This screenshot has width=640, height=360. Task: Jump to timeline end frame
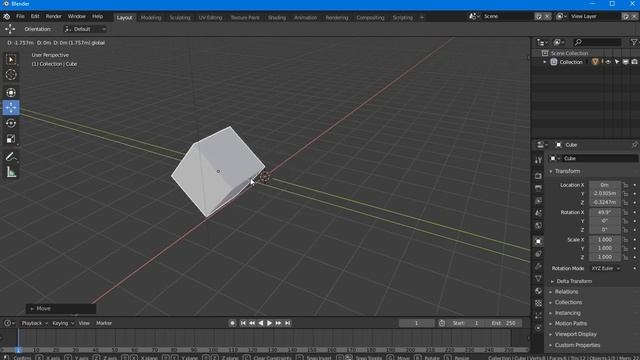288,323
